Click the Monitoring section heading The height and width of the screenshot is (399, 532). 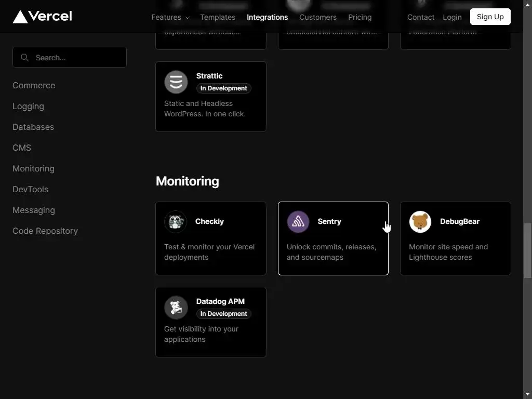(x=187, y=181)
